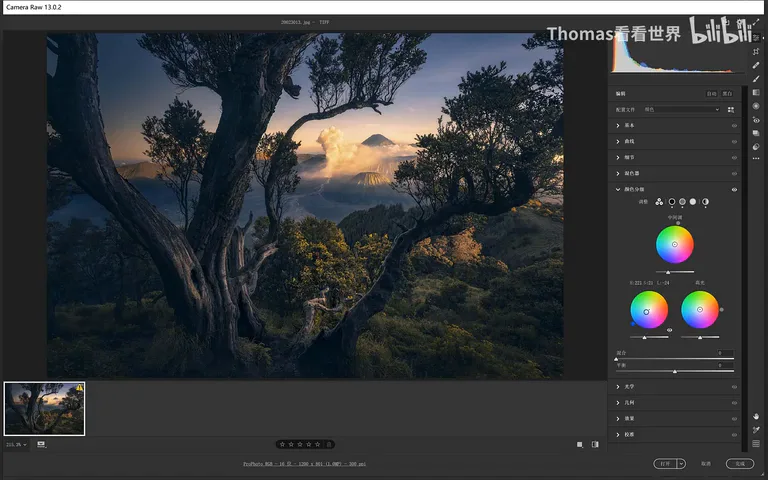This screenshot has height=480, width=768.
Task: Expand the 曲线 panel
Action: (618, 142)
